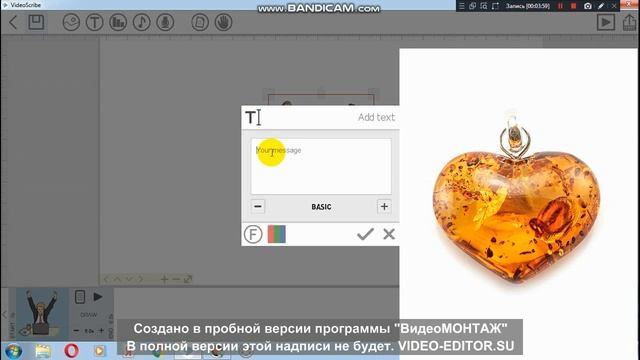Image resolution: width=640 pixels, height=360 pixels.
Task: Play from the selected timeline element
Action: [x=98, y=297]
